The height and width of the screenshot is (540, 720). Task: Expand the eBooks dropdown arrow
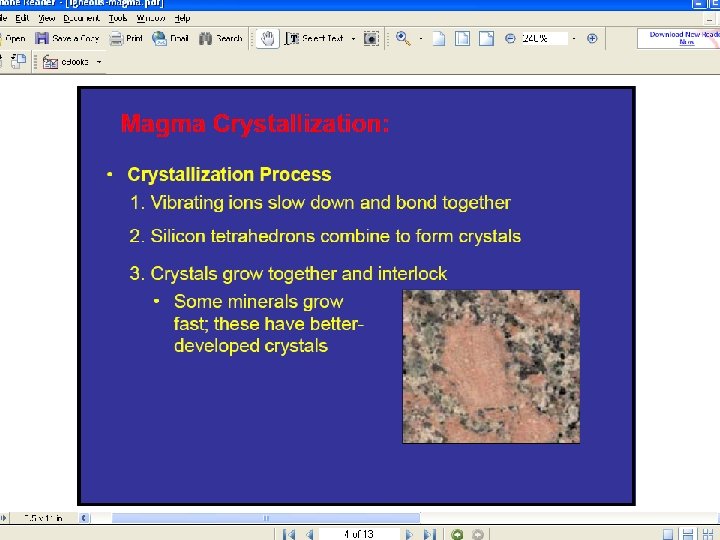tap(99, 62)
